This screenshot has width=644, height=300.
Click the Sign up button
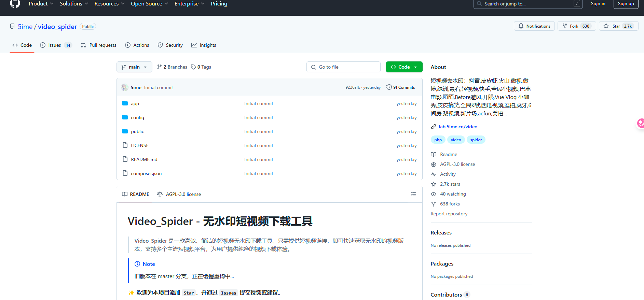[x=626, y=4]
